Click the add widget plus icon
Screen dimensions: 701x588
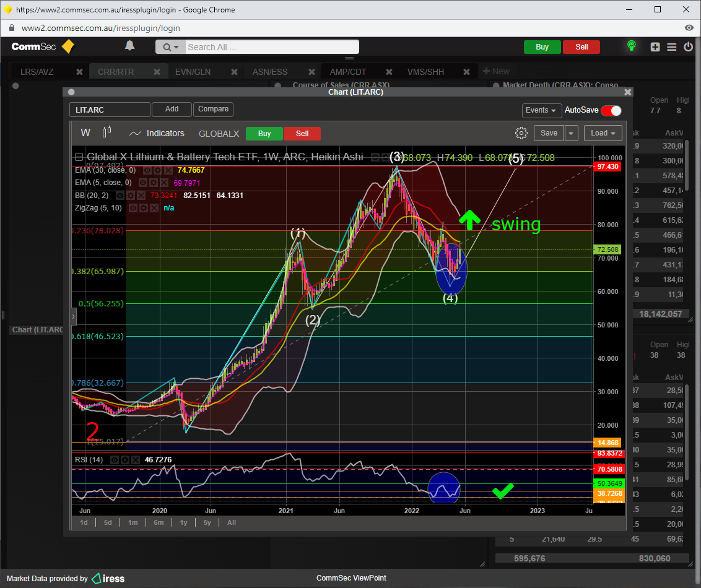[655, 47]
